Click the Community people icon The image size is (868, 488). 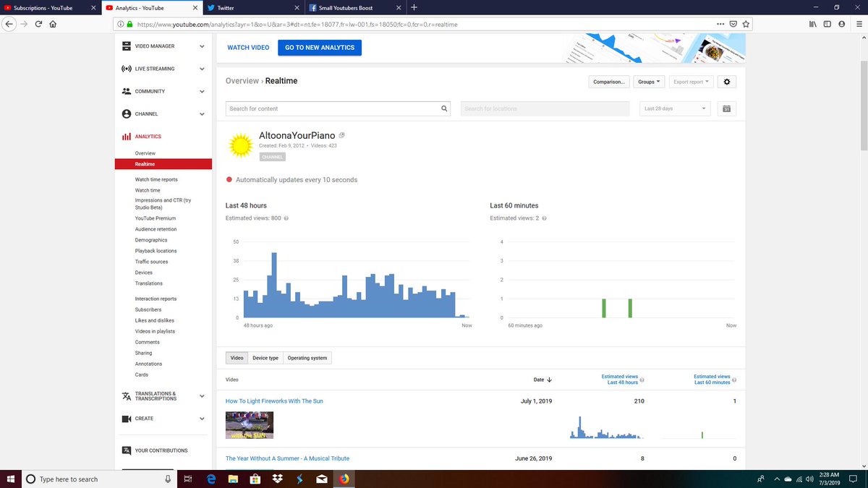click(x=126, y=91)
